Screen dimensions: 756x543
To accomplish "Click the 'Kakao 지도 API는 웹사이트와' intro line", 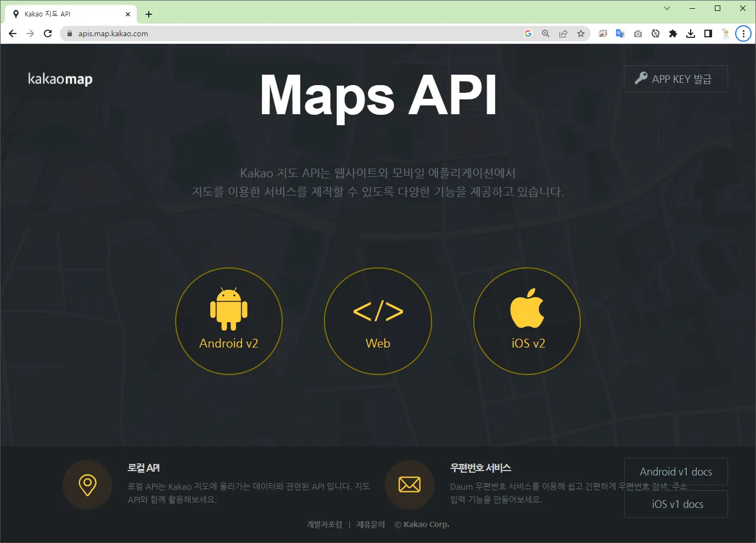I will [x=378, y=173].
